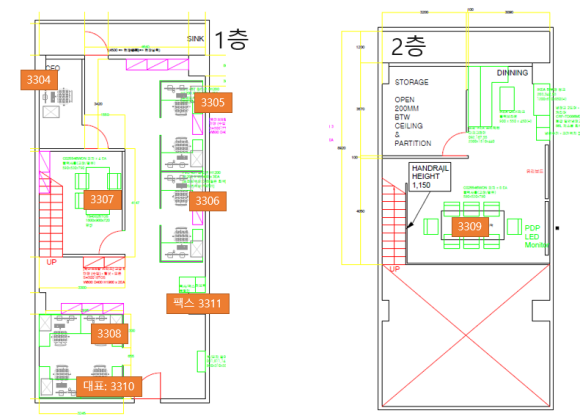Click the OPEN 200MM BTW CEILING note
Image resolution: width=580 pixels, height=416 pixels.
click(412, 122)
